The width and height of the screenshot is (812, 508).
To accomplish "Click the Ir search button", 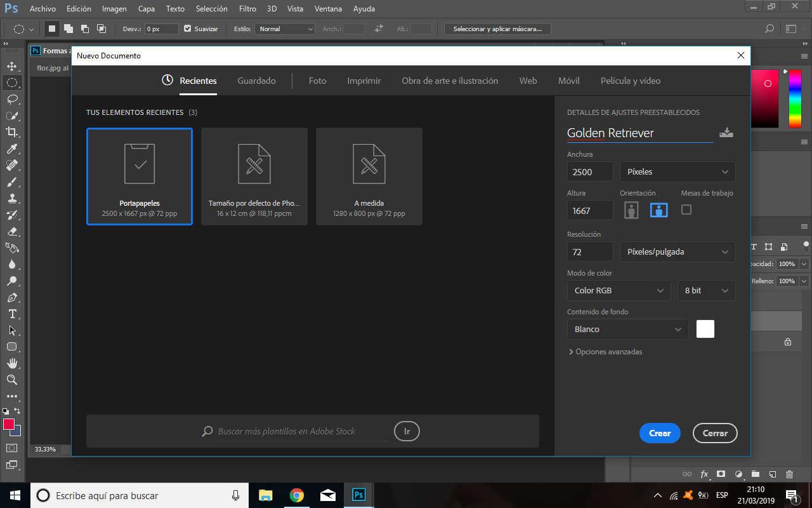I will pyautogui.click(x=407, y=431).
